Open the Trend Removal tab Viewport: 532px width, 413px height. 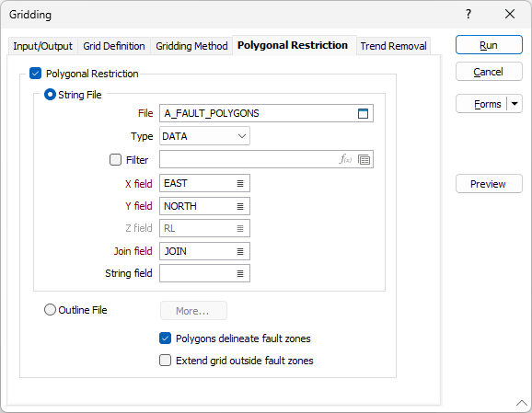tap(393, 46)
